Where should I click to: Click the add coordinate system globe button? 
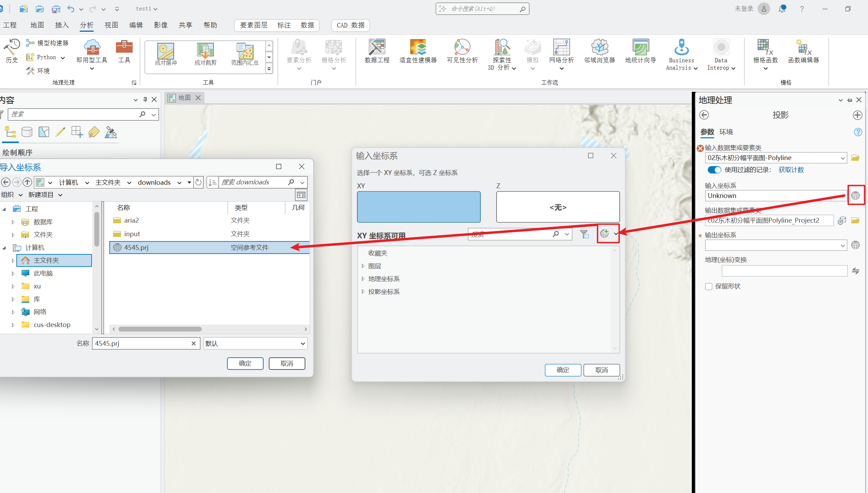pos(604,234)
